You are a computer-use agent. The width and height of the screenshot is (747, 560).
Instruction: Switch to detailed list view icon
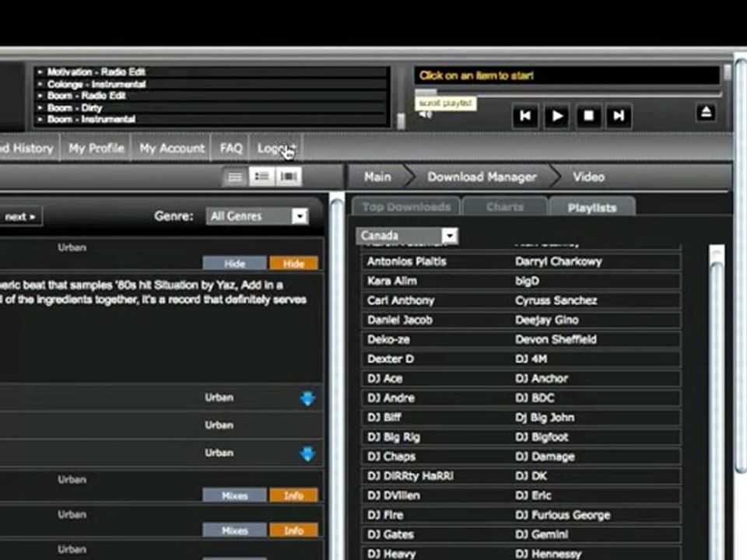pyautogui.click(x=261, y=177)
